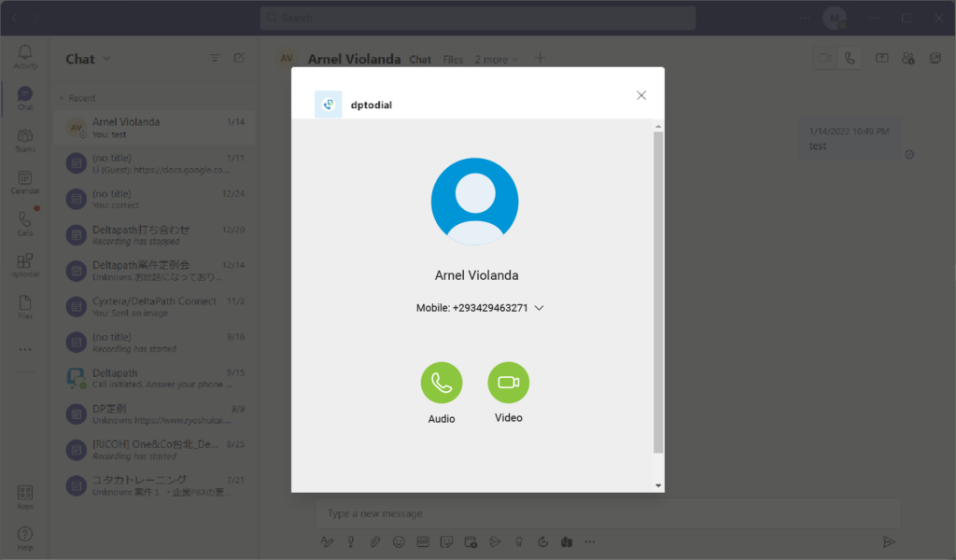Insert a GIF into the message
The image size is (956, 560).
coord(423,541)
